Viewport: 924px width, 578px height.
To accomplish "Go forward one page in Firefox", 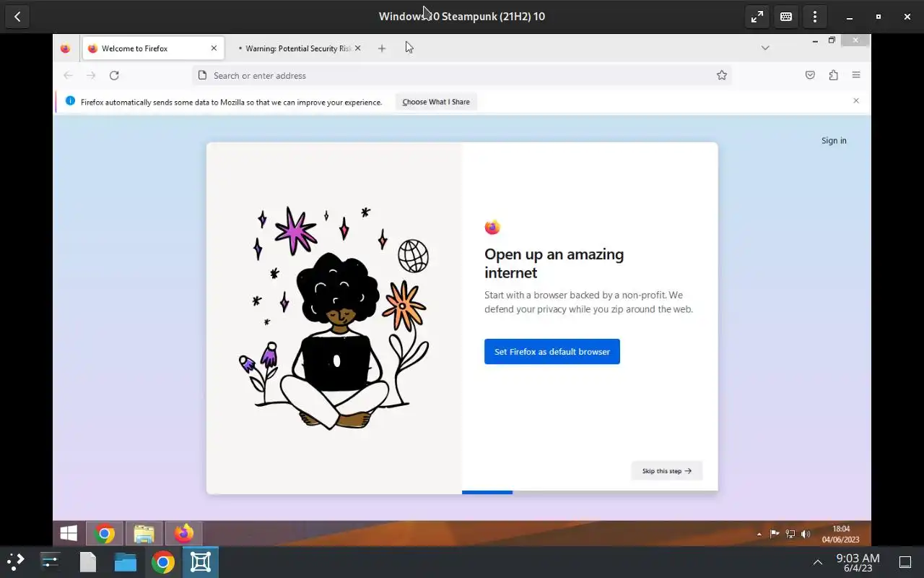I will coord(91,75).
